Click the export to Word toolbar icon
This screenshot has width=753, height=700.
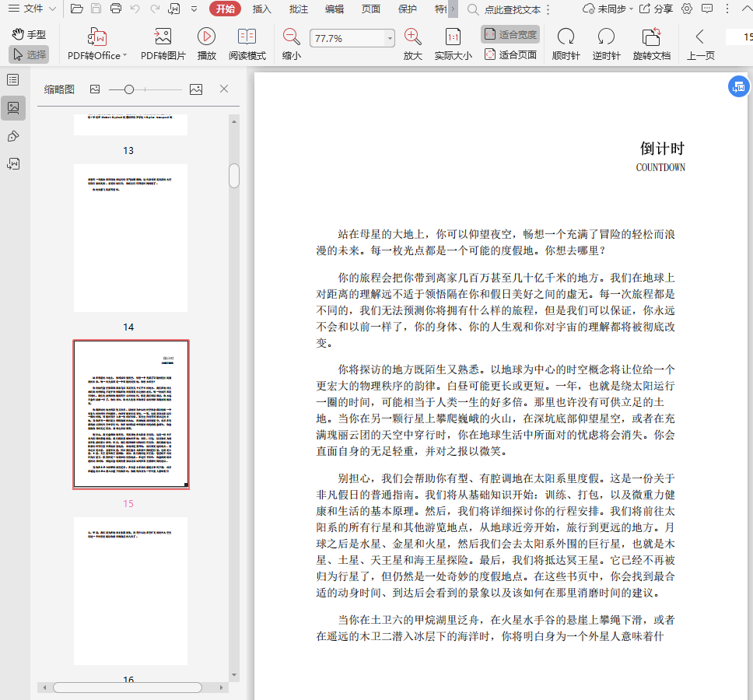tap(173, 9)
